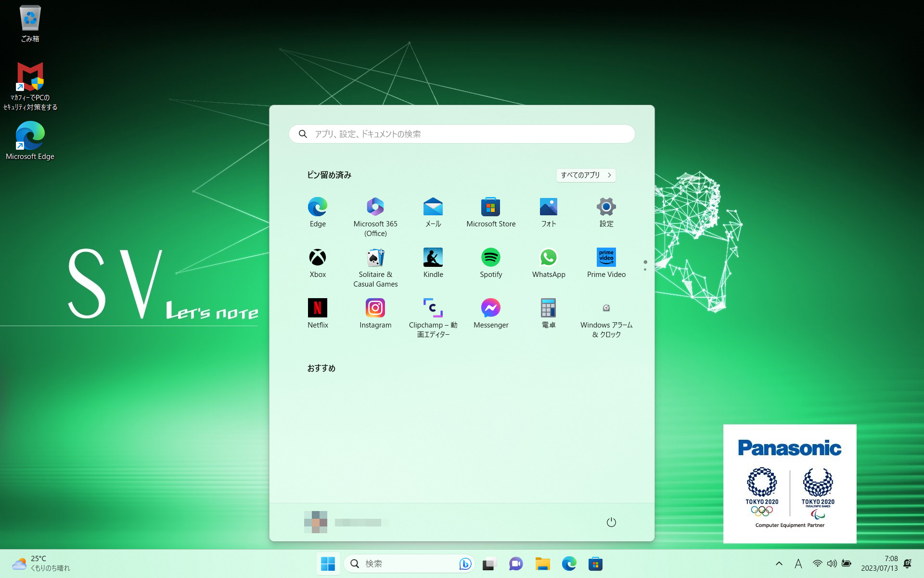This screenshot has width=924, height=578.
Task: Open Solitaire & Casual Games
Action: 375,267
